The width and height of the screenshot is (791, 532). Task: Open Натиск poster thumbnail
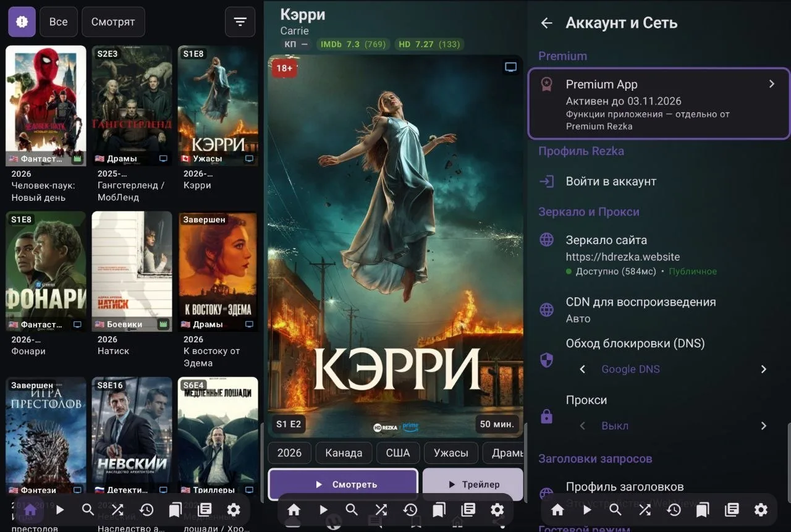(132, 271)
